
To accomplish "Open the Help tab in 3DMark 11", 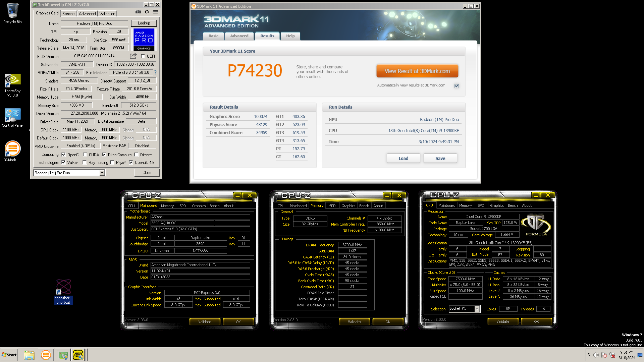I will tap(290, 36).
